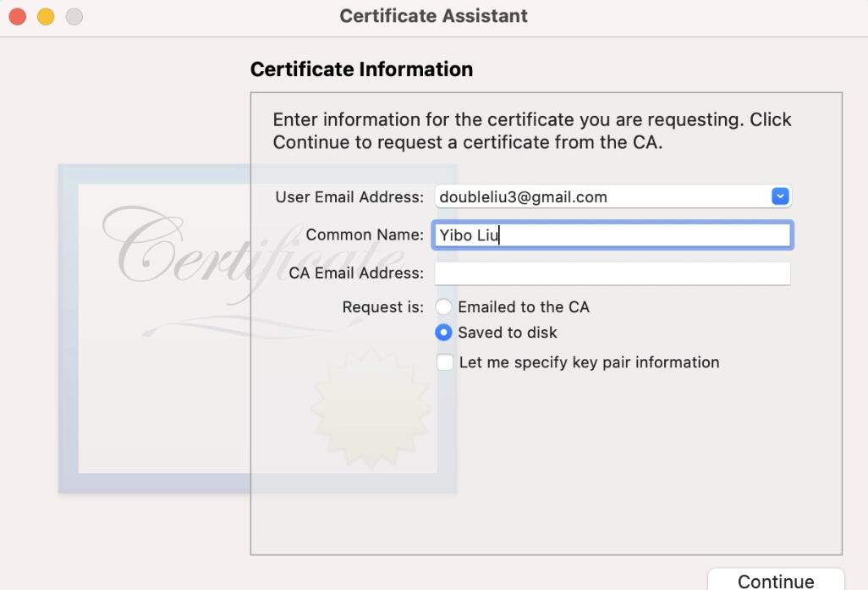
Task: Click the gold starburst seal on the certificate
Action: click(371, 407)
